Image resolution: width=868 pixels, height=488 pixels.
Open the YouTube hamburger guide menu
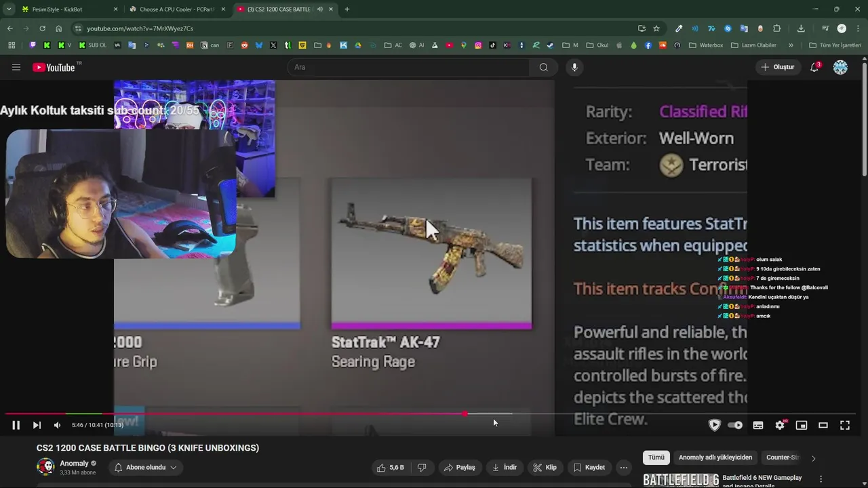click(x=16, y=67)
